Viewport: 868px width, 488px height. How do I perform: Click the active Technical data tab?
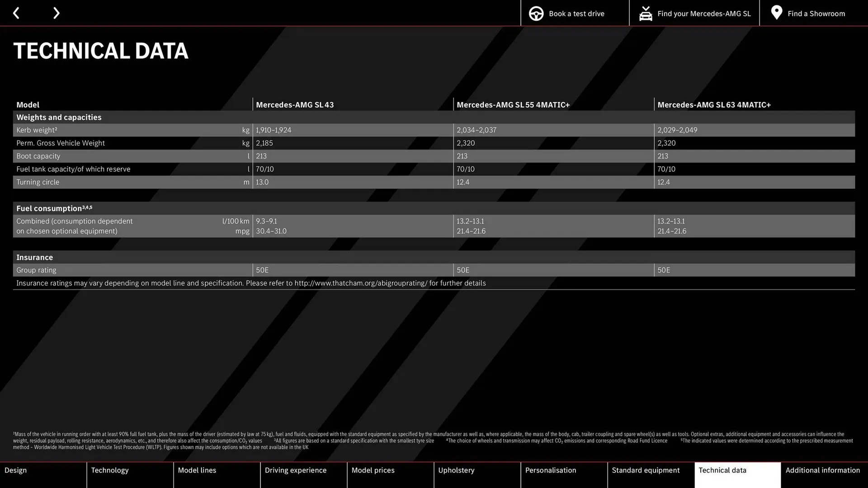(x=722, y=470)
